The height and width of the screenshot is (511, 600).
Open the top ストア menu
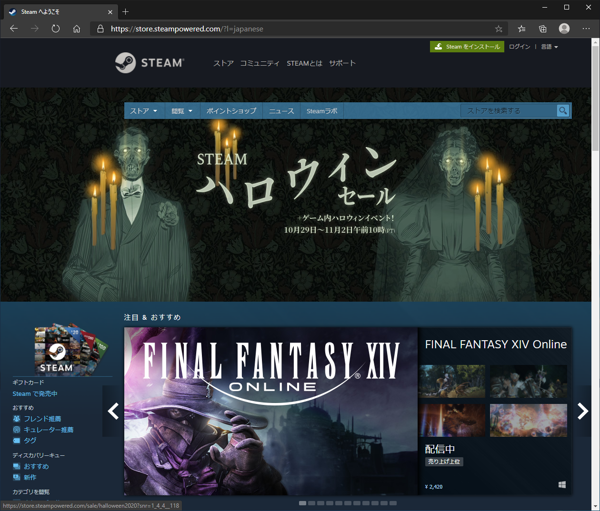tap(223, 63)
